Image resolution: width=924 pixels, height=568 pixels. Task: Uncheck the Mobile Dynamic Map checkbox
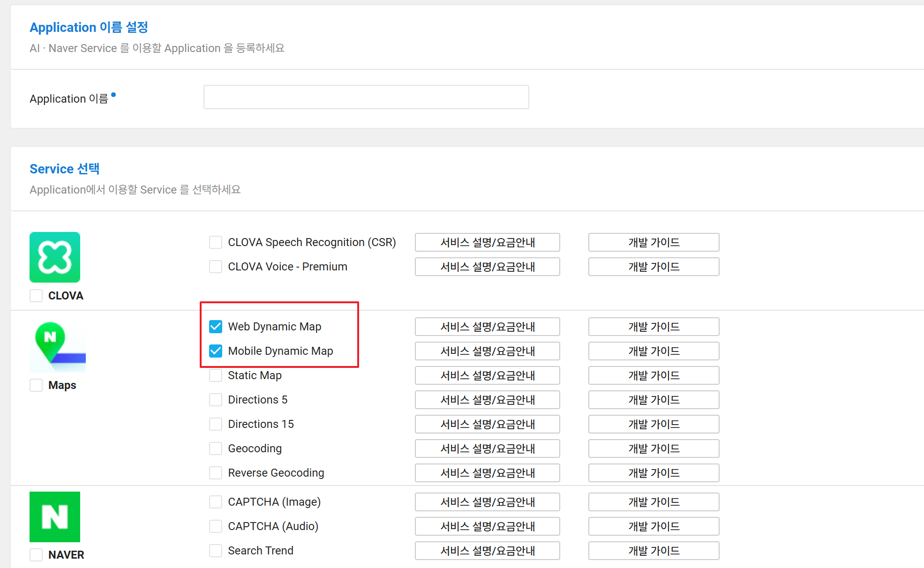[216, 351]
